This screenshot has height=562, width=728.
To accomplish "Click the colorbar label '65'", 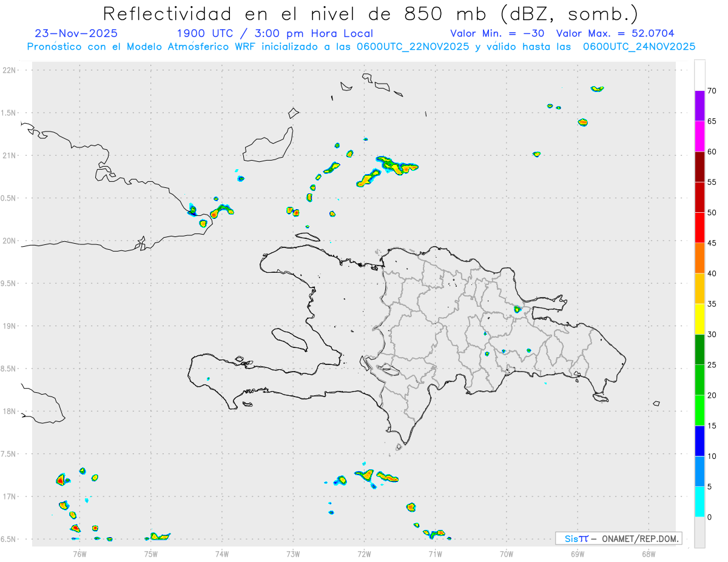I will pos(712,121).
